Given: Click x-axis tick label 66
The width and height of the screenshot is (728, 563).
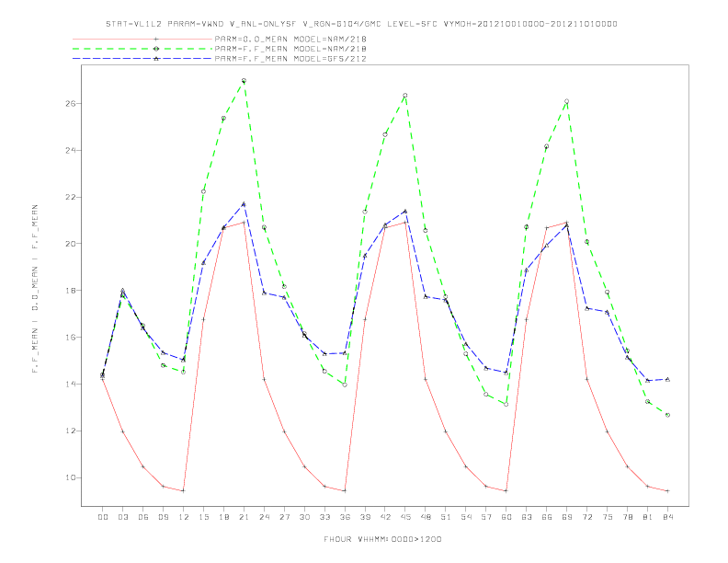Looking at the screenshot, I should [547, 517].
